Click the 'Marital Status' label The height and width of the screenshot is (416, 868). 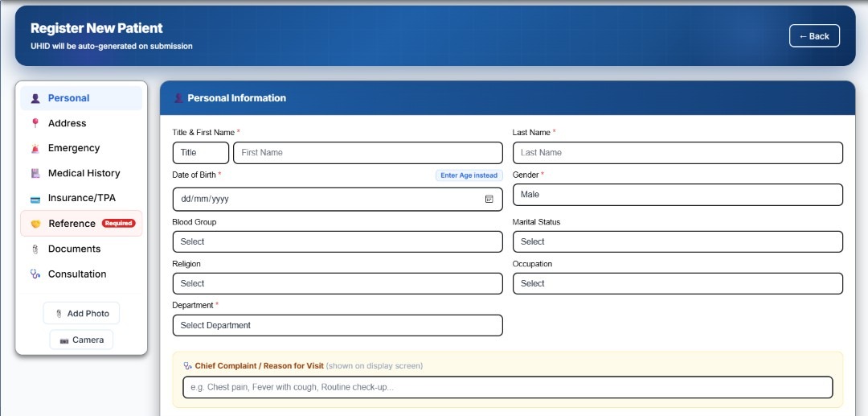pyautogui.click(x=536, y=222)
